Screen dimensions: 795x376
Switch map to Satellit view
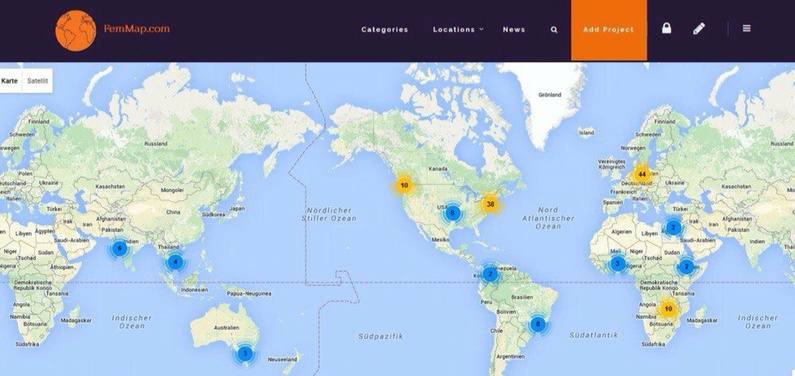(x=38, y=81)
